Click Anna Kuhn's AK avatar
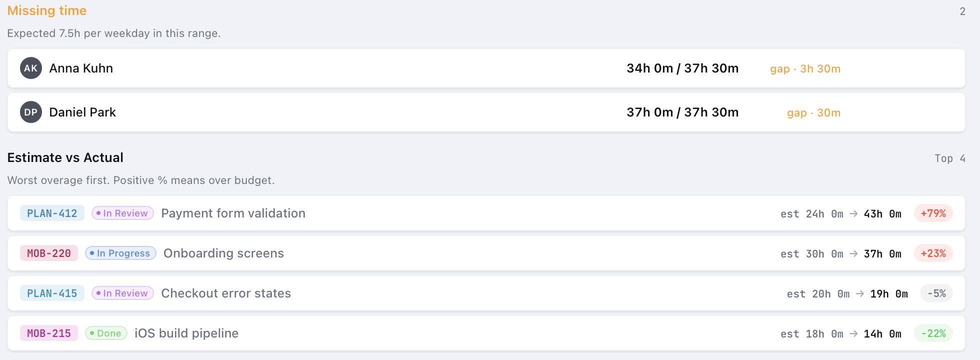The image size is (980, 360). 31,68
